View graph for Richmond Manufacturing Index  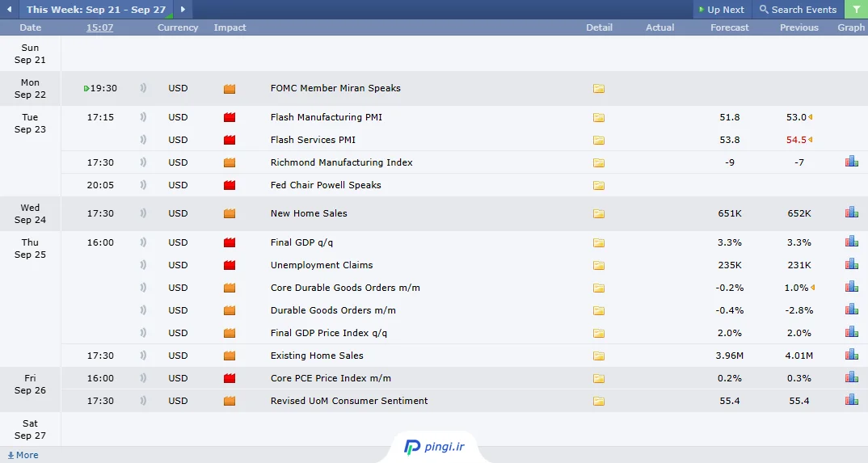[851, 162]
